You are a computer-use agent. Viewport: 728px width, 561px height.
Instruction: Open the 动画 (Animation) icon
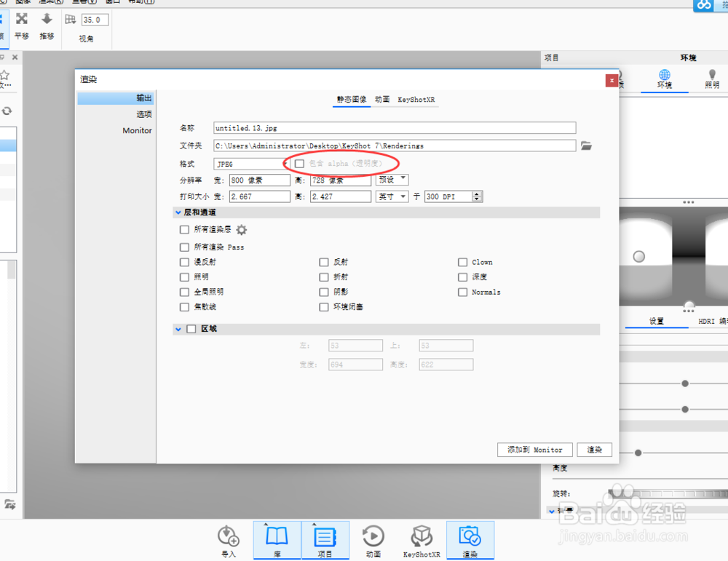[x=373, y=538]
